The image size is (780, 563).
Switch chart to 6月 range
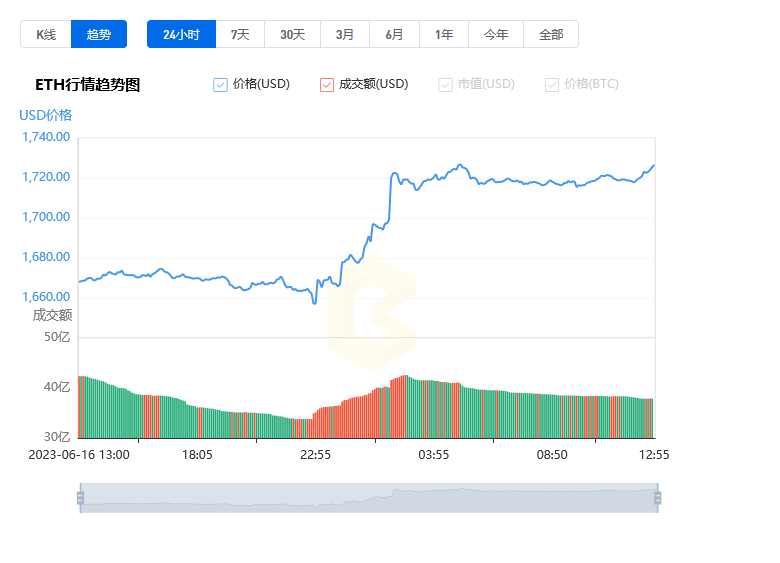tap(394, 34)
